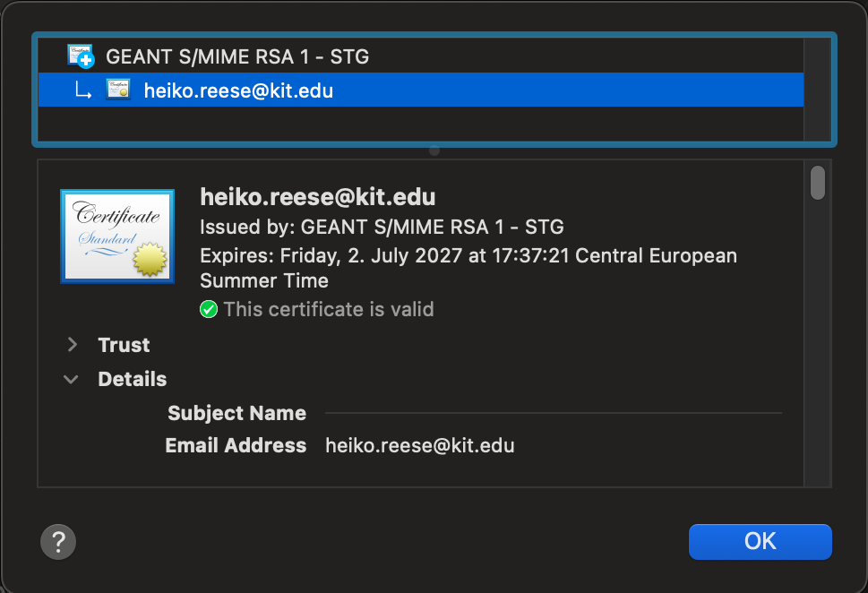Click the heiko.reese@kit.edu certificate title heading
Viewport: 868px width, 593px height.
coord(318,197)
